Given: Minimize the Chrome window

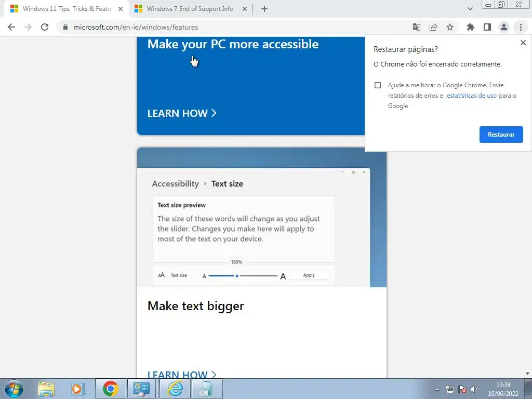Looking at the screenshot, I should point(488,4).
